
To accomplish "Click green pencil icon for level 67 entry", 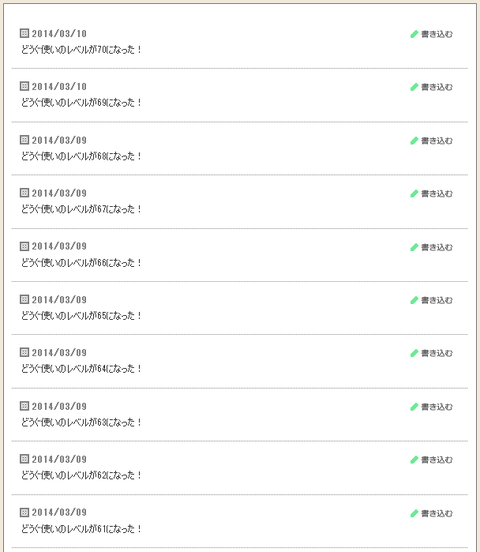I will [x=414, y=194].
